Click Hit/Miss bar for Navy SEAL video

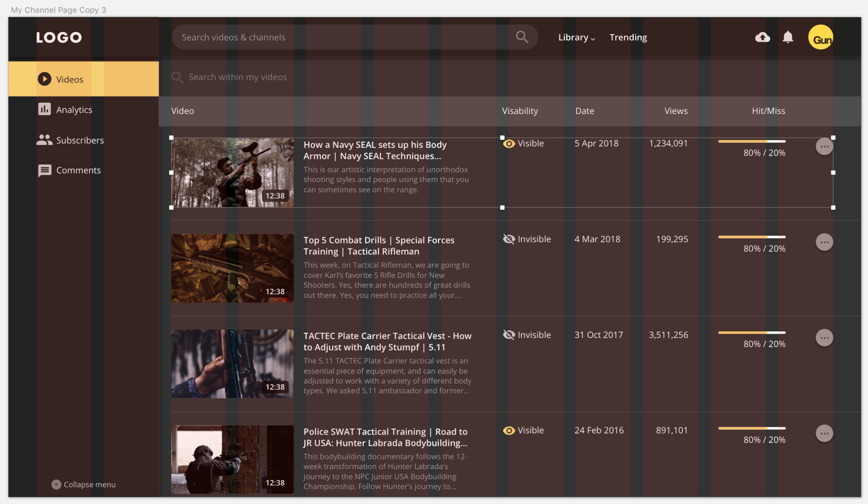coord(752,142)
